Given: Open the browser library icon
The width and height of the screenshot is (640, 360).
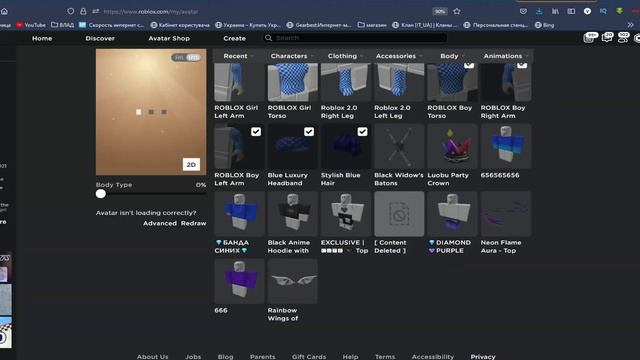Looking at the screenshot, I should pyautogui.click(x=555, y=11).
